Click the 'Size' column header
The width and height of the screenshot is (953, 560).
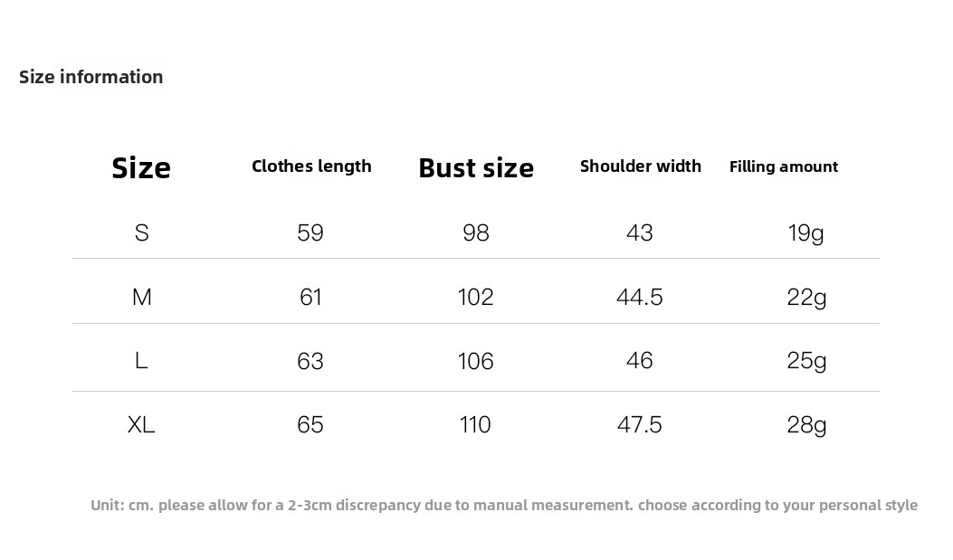[x=141, y=167]
